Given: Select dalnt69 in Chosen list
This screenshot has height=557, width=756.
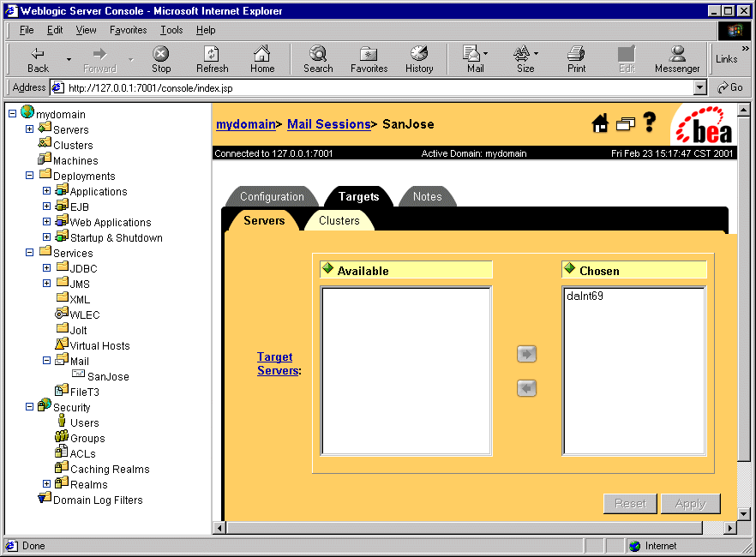Looking at the screenshot, I should (x=585, y=296).
